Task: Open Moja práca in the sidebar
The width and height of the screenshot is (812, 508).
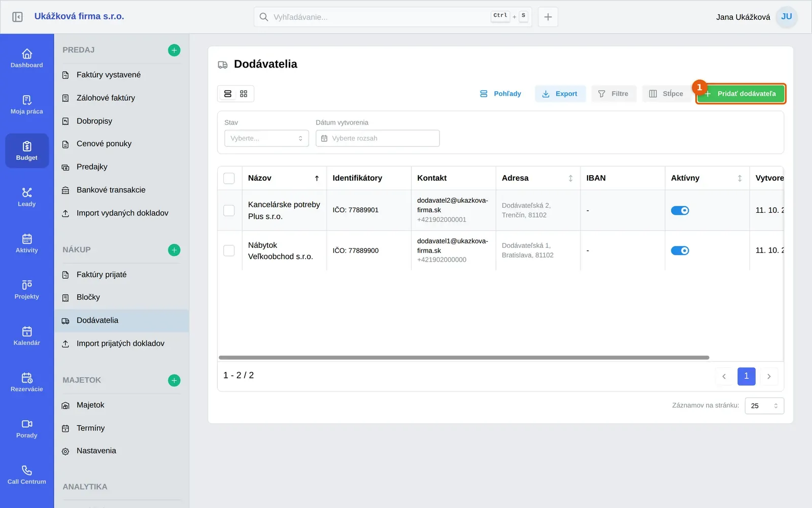Action: tap(27, 105)
